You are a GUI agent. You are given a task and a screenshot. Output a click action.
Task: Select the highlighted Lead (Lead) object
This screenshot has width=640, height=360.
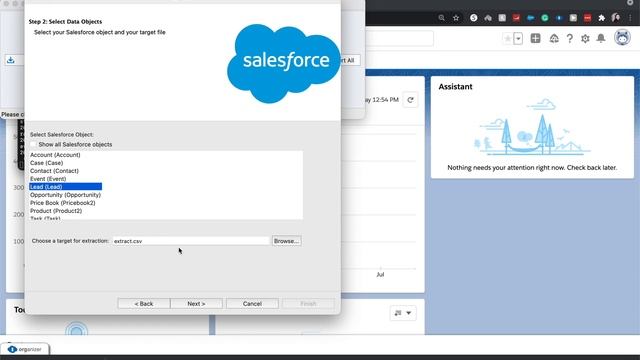(x=66, y=187)
